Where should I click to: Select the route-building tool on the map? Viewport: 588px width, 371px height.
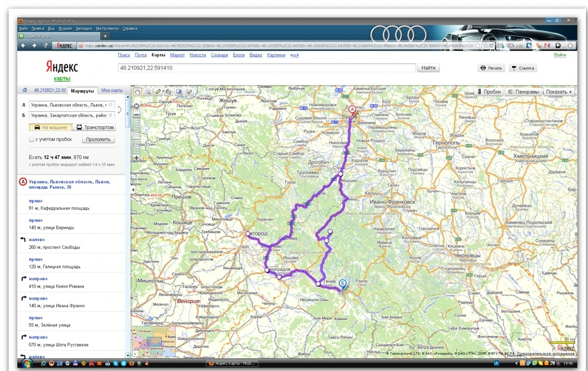(168, 92)
